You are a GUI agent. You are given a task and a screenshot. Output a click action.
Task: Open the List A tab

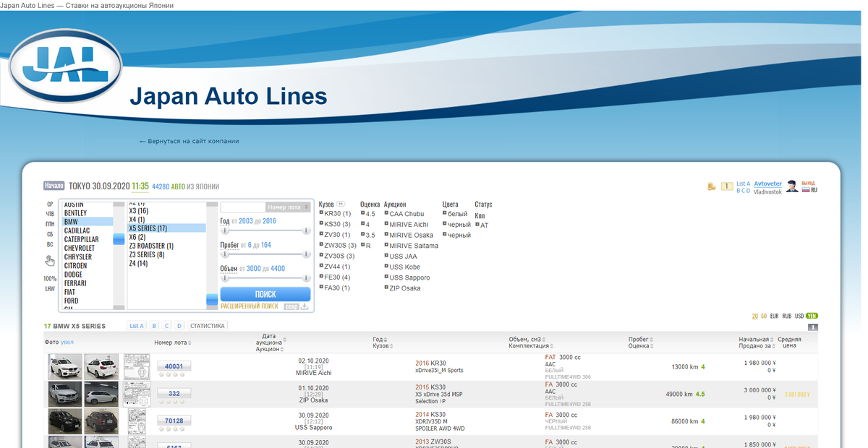coord(137,326)
